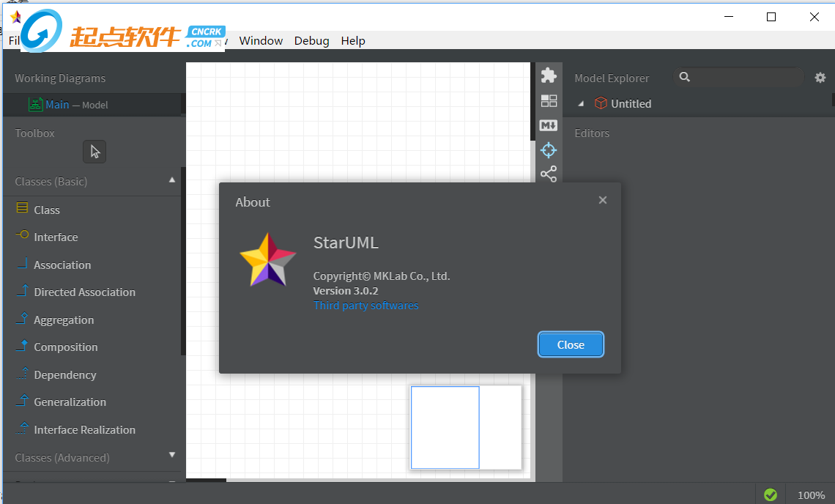Collapse the Classes (Basic) section
This screenshot has height=504, width=835.
[x=172, y=180]
